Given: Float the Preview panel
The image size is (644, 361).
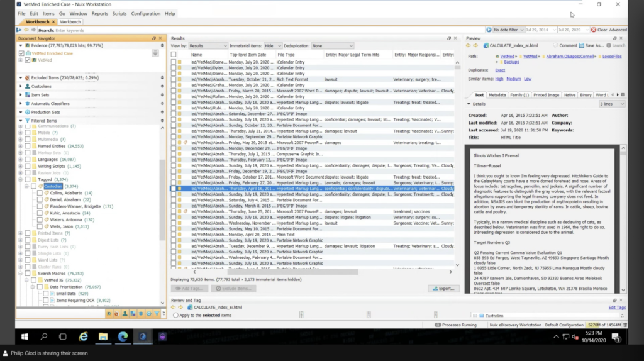Looking at the screenshot, I should coord(615,38).
